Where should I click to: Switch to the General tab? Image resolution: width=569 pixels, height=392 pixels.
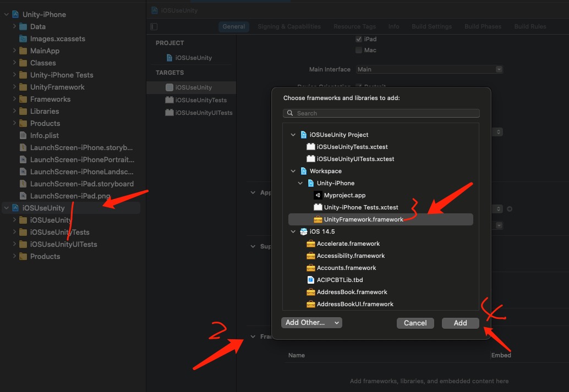[x=234, y=26]
